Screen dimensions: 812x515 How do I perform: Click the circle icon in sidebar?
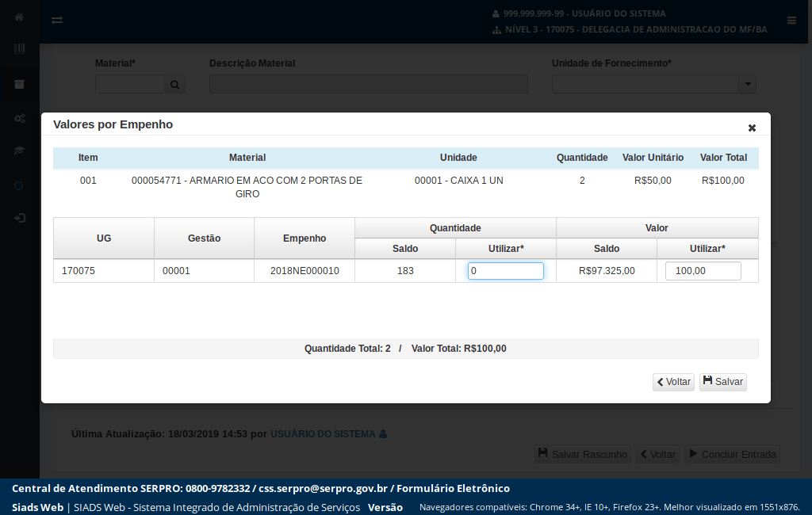pos(19,186)
